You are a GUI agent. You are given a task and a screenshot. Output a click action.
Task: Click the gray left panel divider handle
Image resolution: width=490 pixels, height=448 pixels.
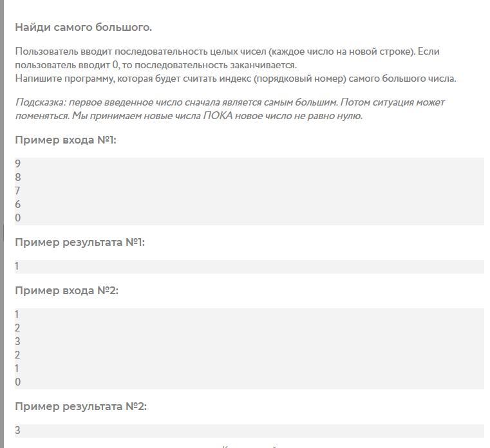[x=2, y=232]
